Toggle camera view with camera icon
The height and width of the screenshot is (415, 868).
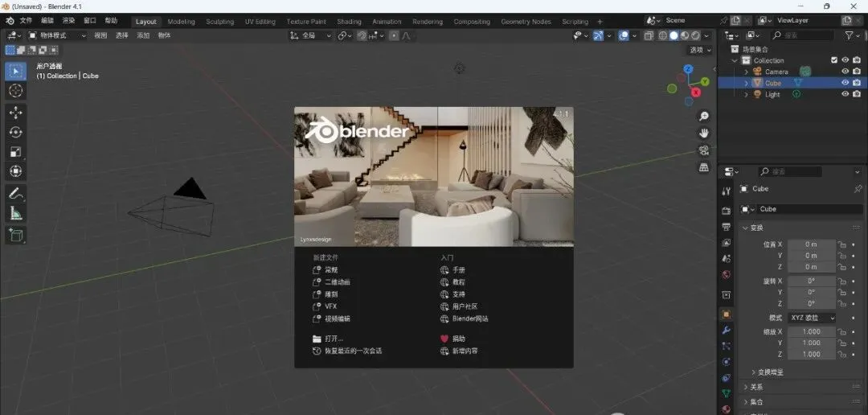(x=703, y=150)
